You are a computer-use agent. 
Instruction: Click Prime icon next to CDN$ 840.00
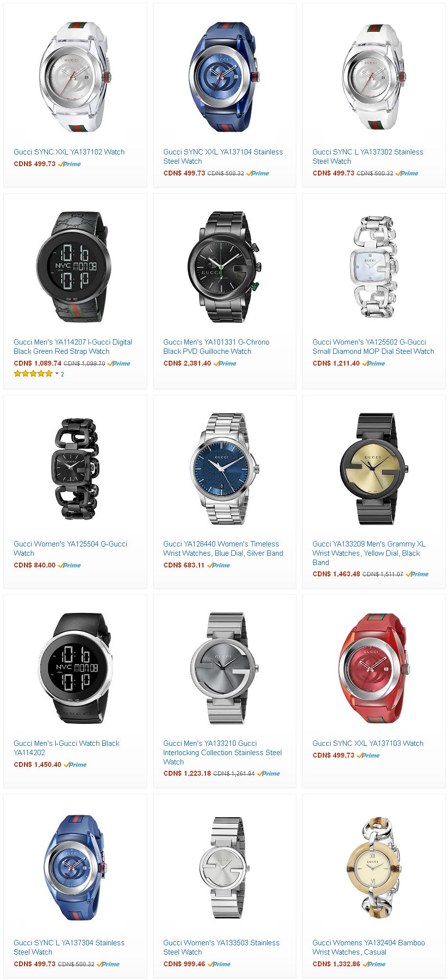[x=69, y=565]
